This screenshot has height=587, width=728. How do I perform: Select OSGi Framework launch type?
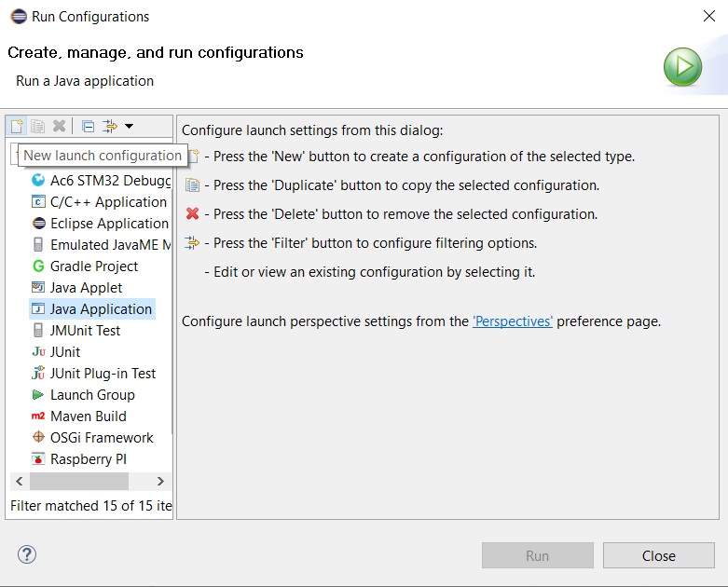92,437
